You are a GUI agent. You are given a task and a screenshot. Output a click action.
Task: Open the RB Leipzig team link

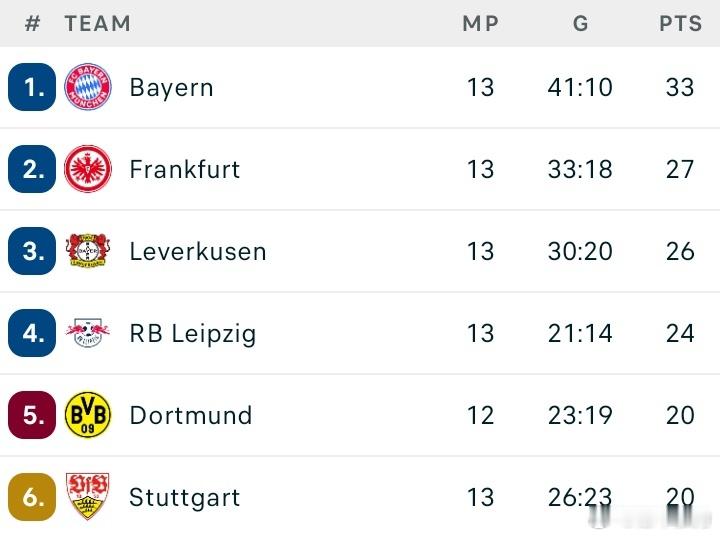point(193,334)
